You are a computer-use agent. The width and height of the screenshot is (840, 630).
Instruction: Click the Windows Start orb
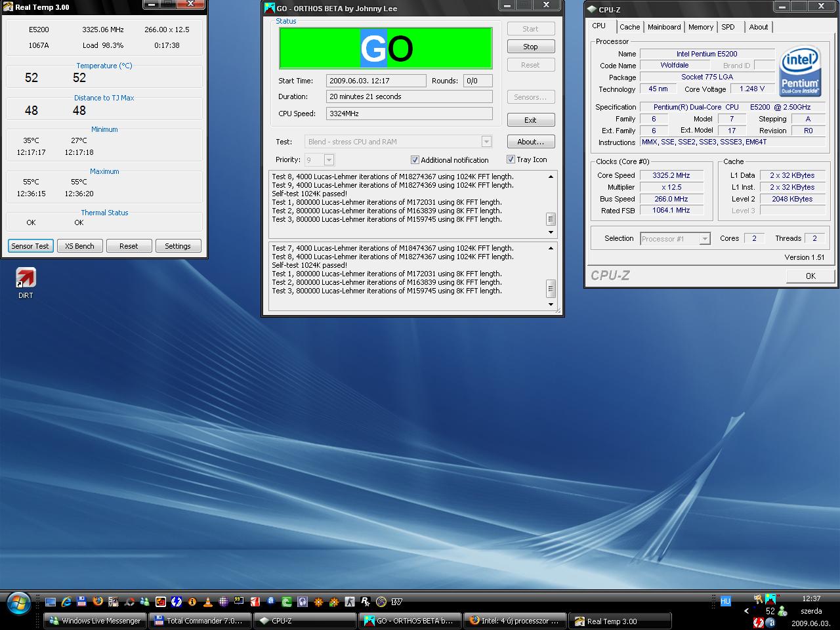(x=18, y=602)
